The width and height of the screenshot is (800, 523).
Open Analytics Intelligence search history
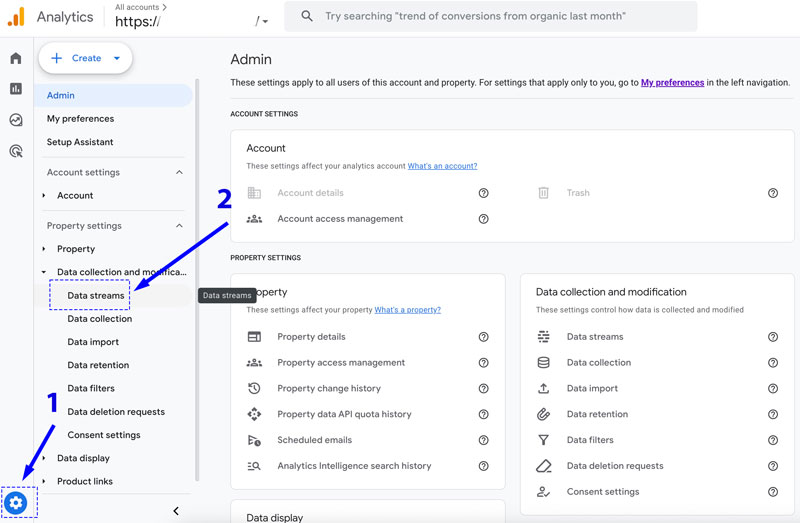[354, 466]
